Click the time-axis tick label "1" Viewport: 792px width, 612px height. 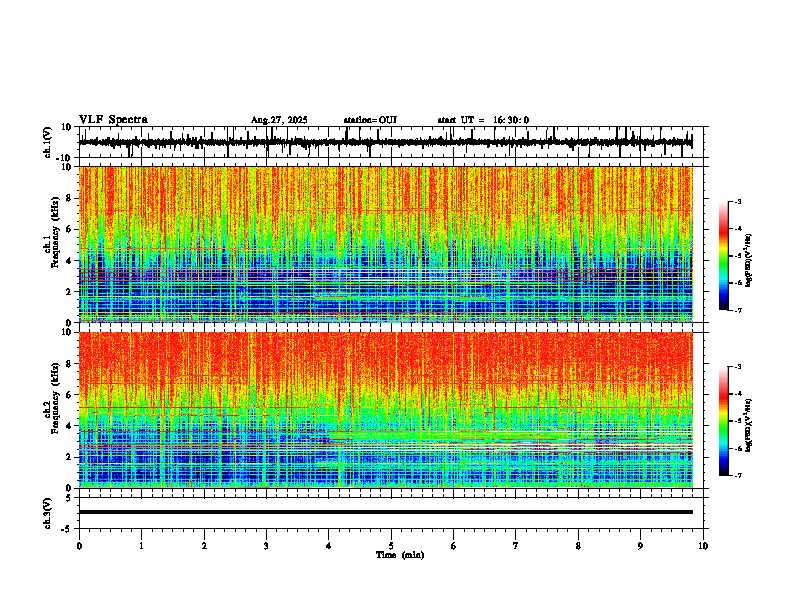click(141, 546)
